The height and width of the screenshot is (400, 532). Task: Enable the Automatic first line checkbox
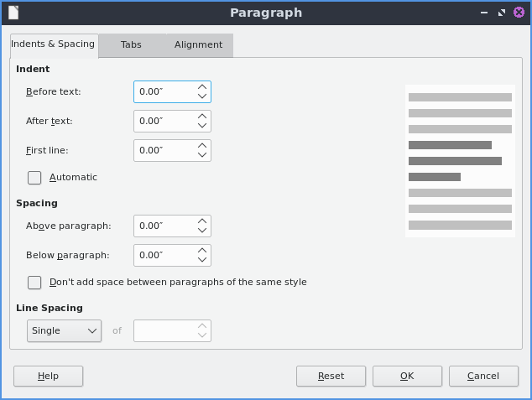(x=34, y=178)
